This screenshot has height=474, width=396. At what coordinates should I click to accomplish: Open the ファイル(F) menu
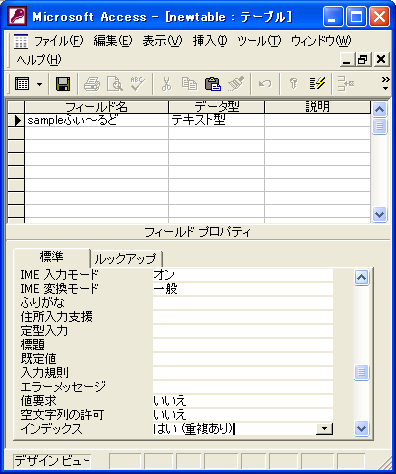click(59, 41)
